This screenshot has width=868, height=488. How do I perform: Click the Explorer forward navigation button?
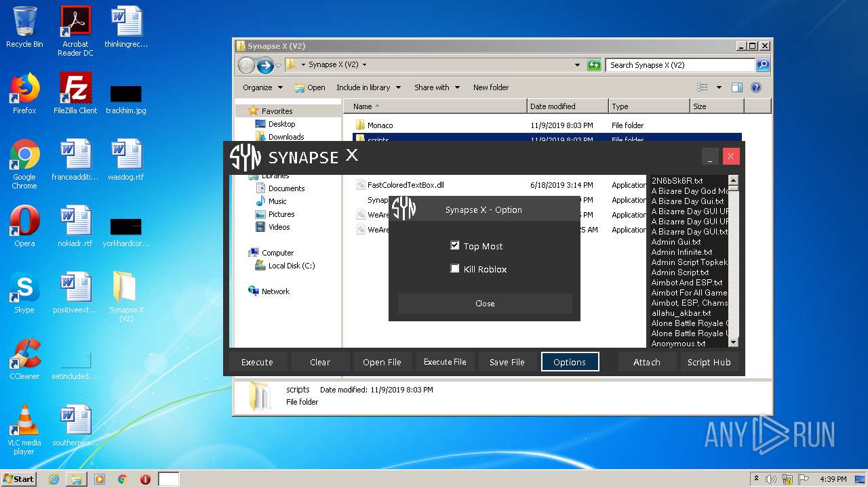point(265,65)
